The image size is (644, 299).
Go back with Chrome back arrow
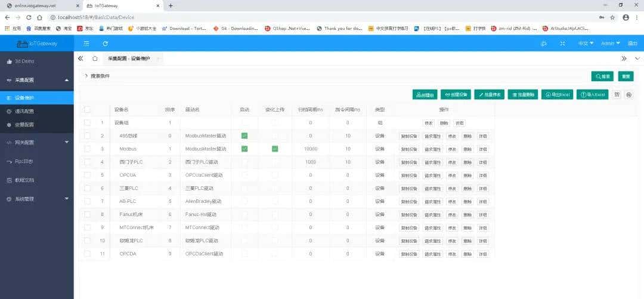point(7,17)
